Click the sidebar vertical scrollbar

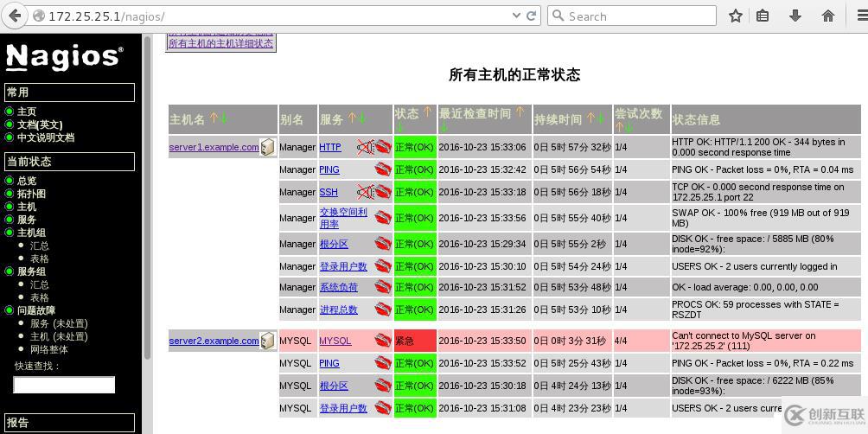(x=147, y=200)
